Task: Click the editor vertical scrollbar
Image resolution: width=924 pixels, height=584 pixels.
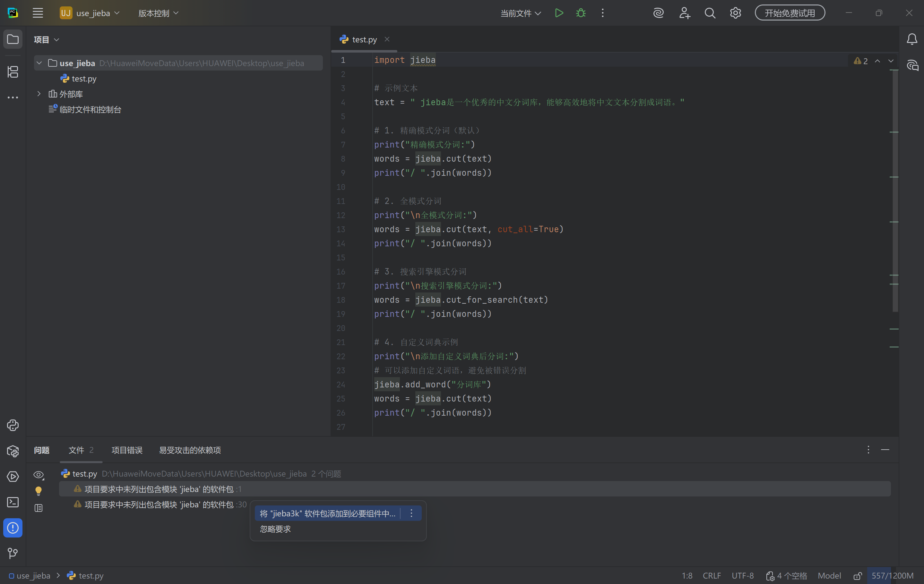Action: pyautogui.click(x=895, y=192)
